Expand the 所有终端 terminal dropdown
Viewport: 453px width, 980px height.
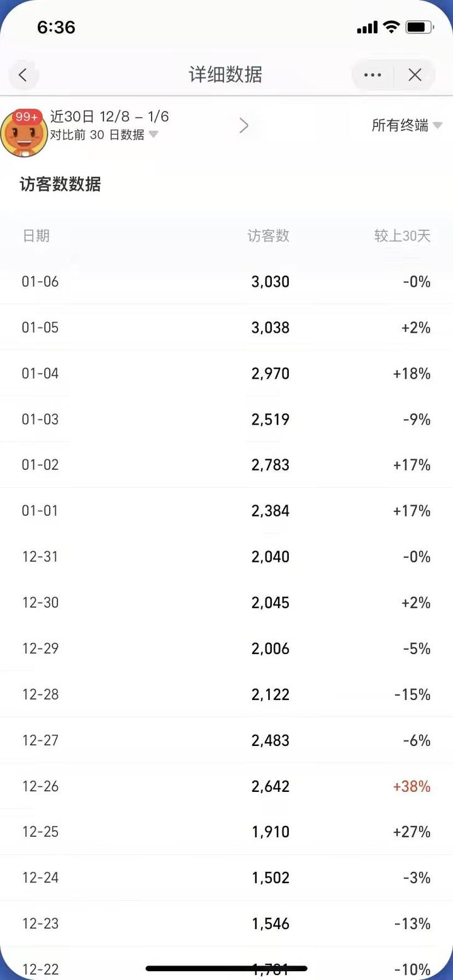pos(406,125)
